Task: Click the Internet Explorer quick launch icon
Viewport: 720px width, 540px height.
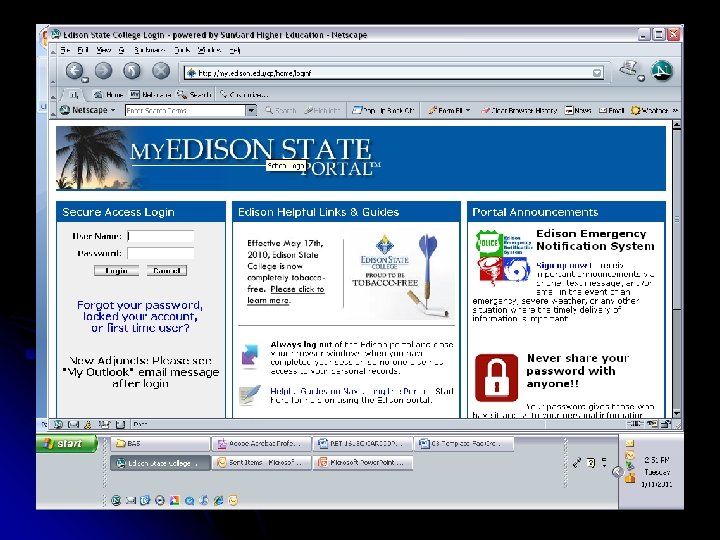Action: 218,501
